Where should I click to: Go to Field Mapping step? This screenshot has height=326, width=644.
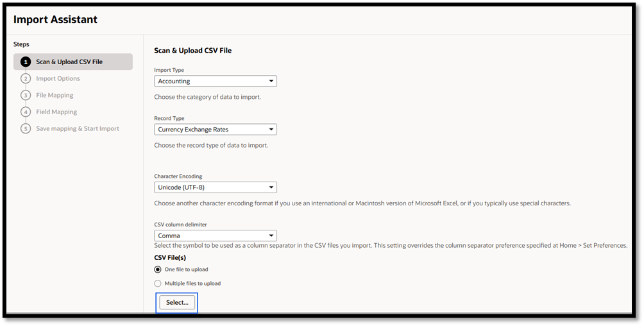(x=56, y=112)
